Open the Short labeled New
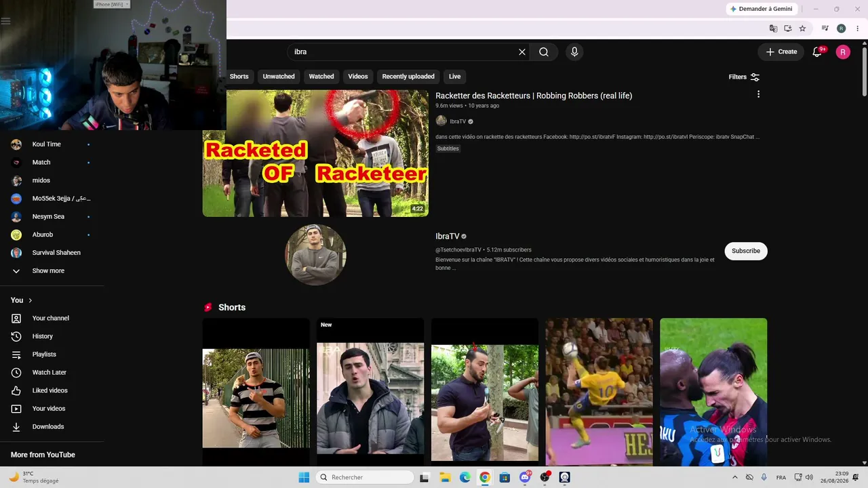868x488 pixels. 370,392
